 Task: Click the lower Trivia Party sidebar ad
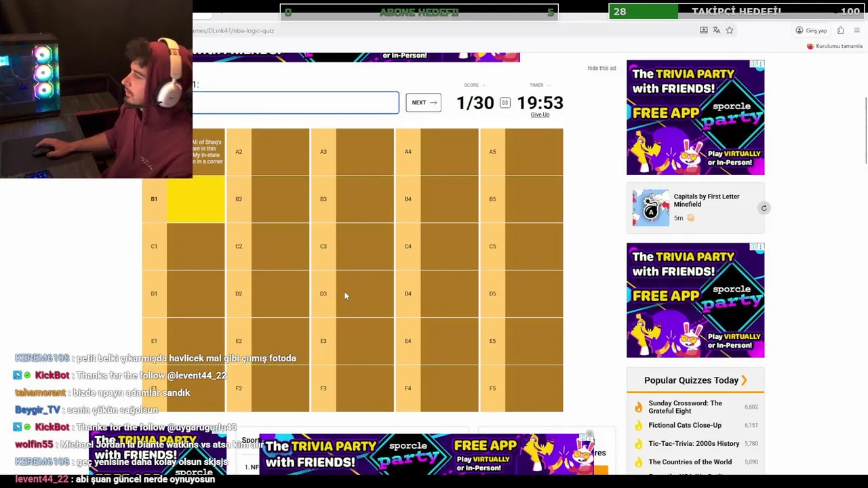pos(695,300)
